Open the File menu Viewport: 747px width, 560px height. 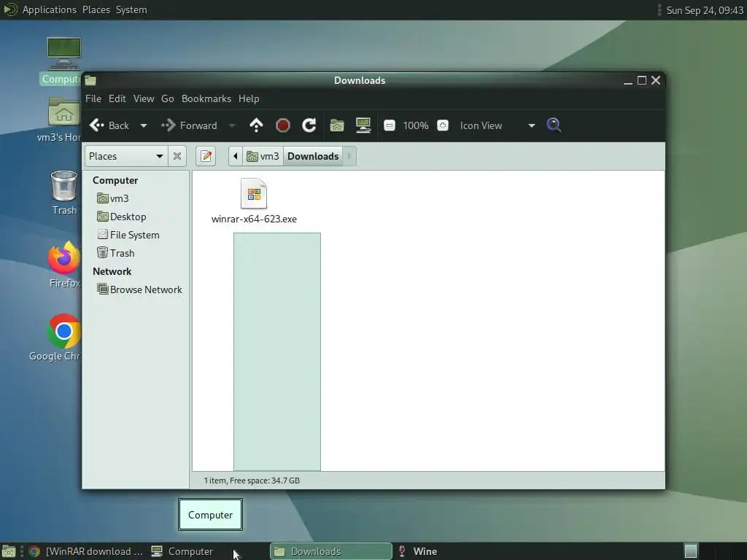click(x=93, y=98)
